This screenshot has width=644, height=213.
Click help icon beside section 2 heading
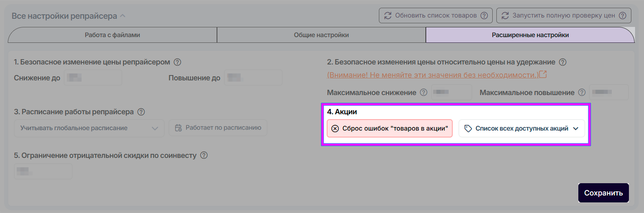(x=563, y=62)
